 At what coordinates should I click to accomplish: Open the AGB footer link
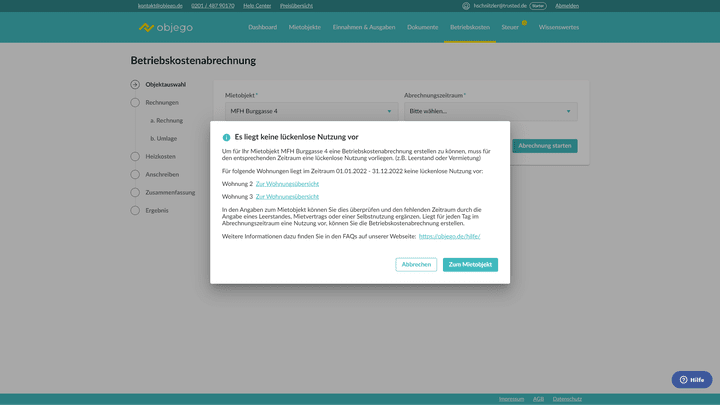coord(538,399)
